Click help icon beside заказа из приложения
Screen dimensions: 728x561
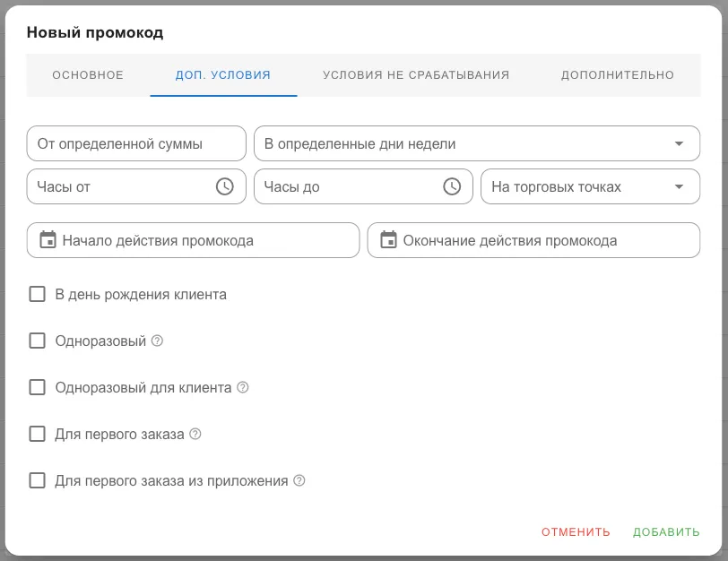[299, 480]
